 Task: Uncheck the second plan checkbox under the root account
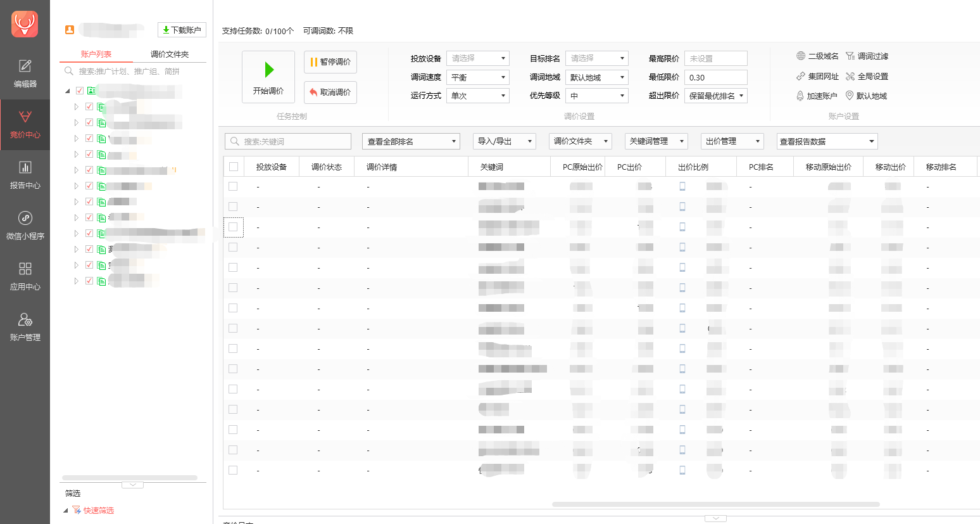(89, 122)
